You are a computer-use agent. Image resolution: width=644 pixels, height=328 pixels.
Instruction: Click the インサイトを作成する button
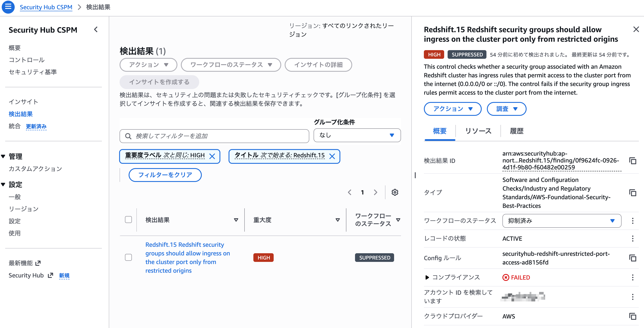[159, 82]
